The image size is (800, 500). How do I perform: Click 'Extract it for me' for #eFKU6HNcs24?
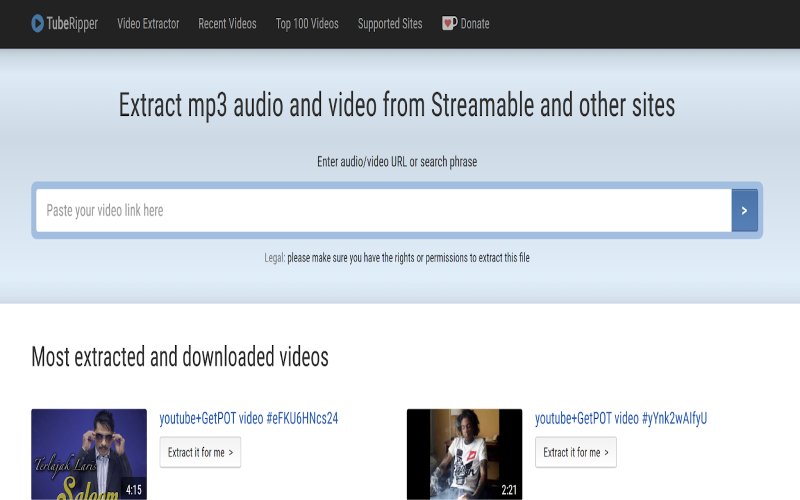pos(200,452)
